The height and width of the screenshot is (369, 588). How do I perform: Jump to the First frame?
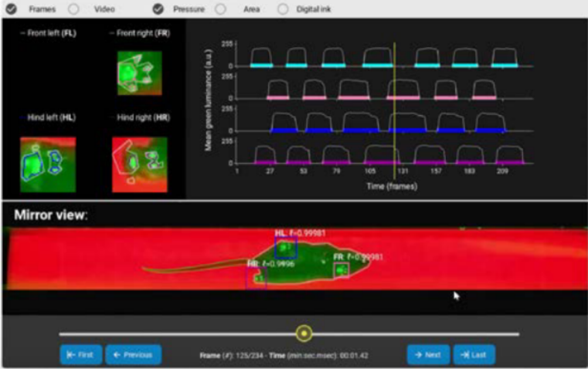pyautogui.click(x=80, y=354)
